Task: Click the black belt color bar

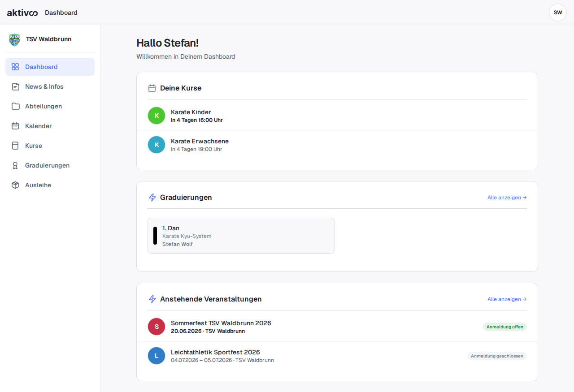Action: [155, 236]
